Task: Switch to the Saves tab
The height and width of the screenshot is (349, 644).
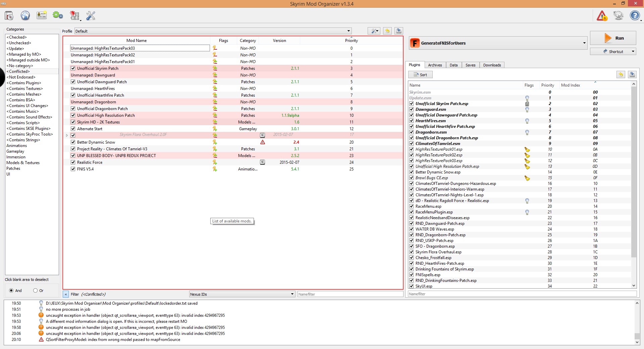Action: point(470,65)
